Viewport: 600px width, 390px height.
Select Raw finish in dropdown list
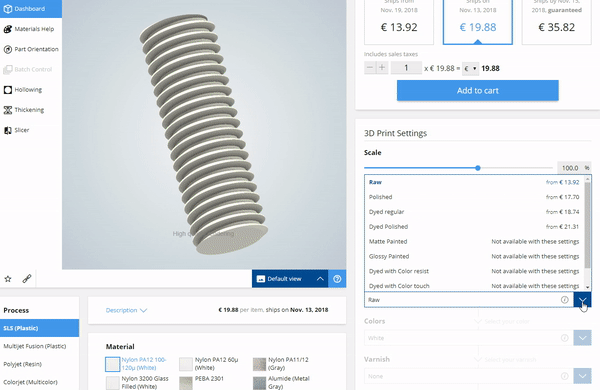click(474, 182)
